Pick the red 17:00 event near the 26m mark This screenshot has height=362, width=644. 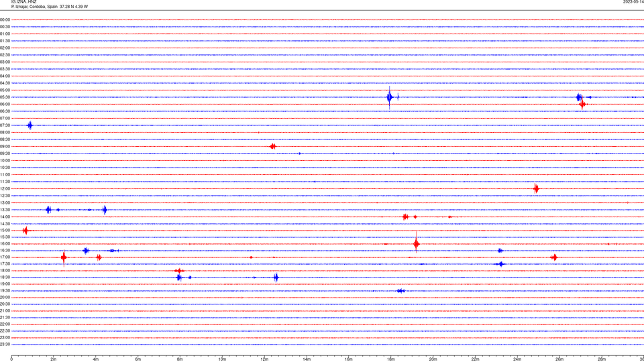click(554, 257)
